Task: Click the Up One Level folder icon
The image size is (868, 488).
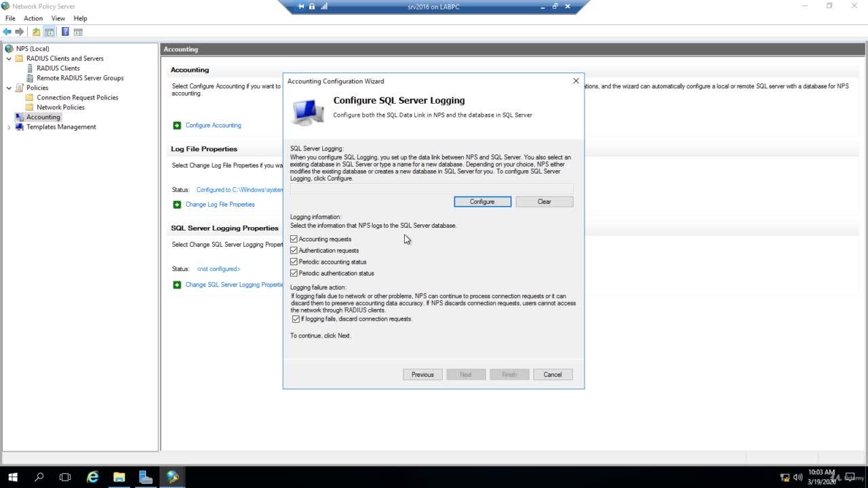Action: click(37, 32)
